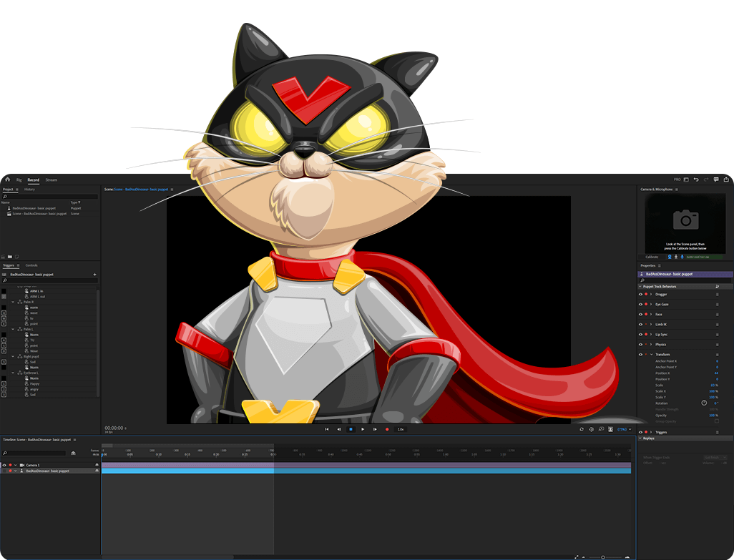This screenshot has height=560, width=734.
Task: Click the Undo arrow icon in top bar
Action: point(696,180)
